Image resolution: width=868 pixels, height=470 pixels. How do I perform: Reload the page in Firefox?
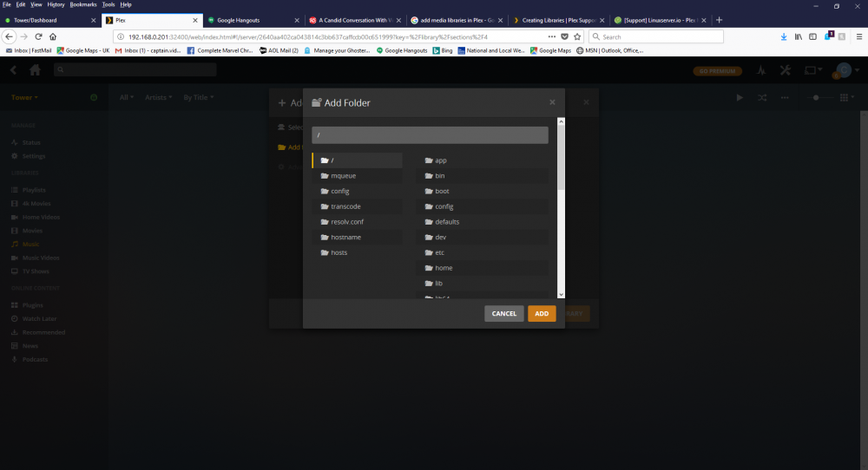(38, 36)
